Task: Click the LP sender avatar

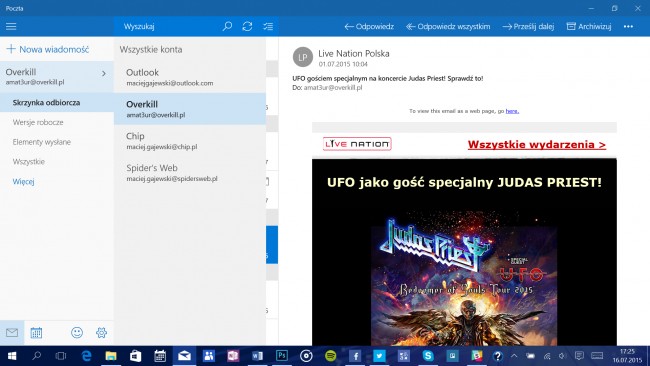Action: click(x=303, y=57)
